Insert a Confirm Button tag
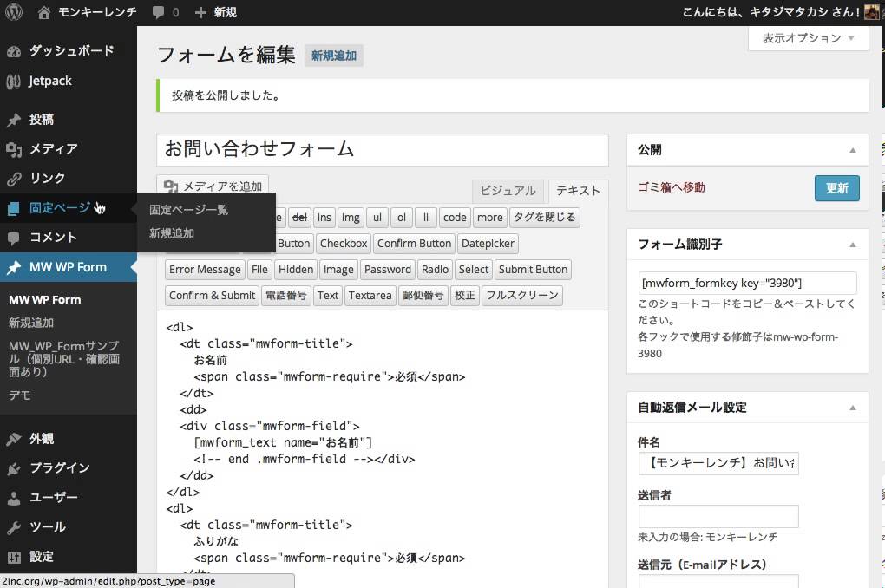The width and height of the screenshot is (885, 588). click(x=414, y=244)
